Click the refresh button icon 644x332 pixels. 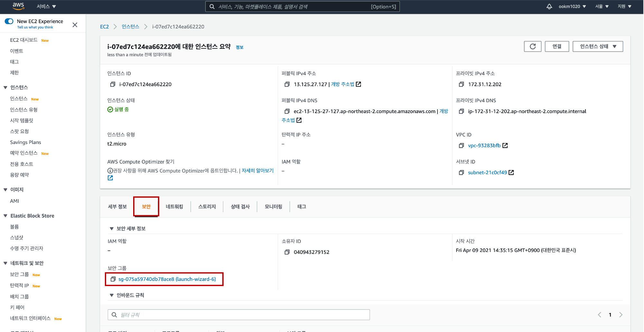(x=533, y=46)
